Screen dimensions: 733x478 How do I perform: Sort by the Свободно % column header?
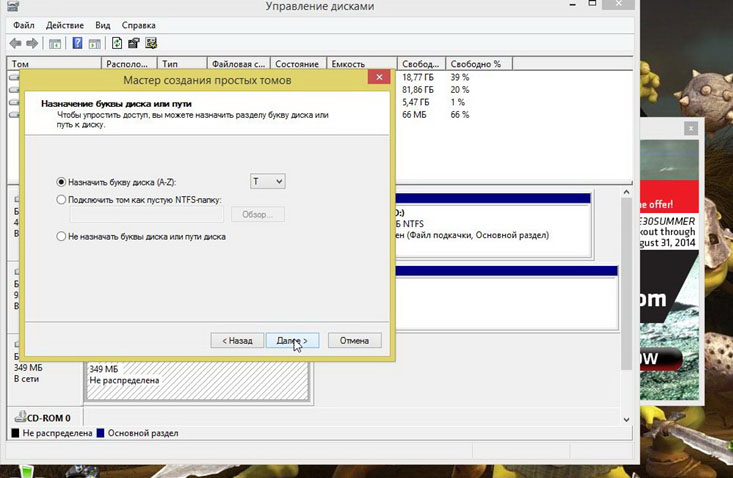(x=479, y=64)
